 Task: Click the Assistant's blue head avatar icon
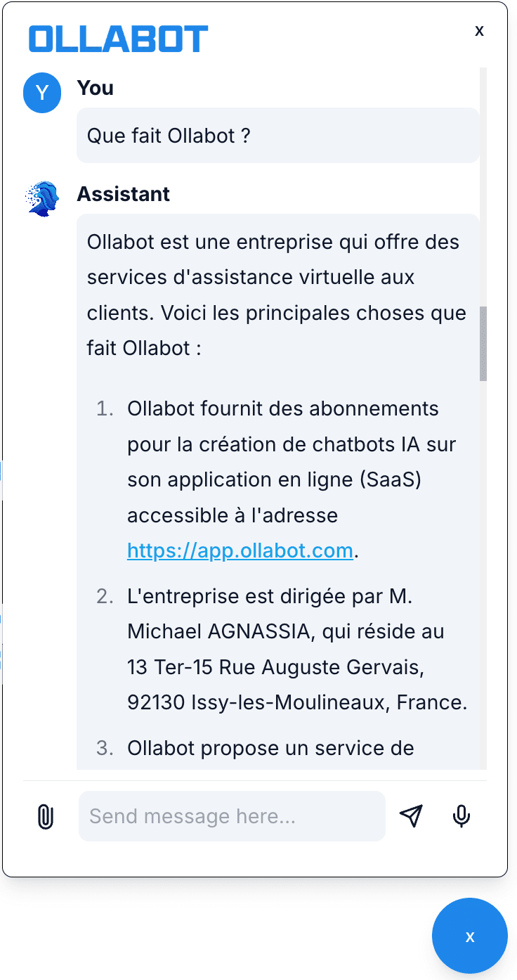tap(41, 198)
